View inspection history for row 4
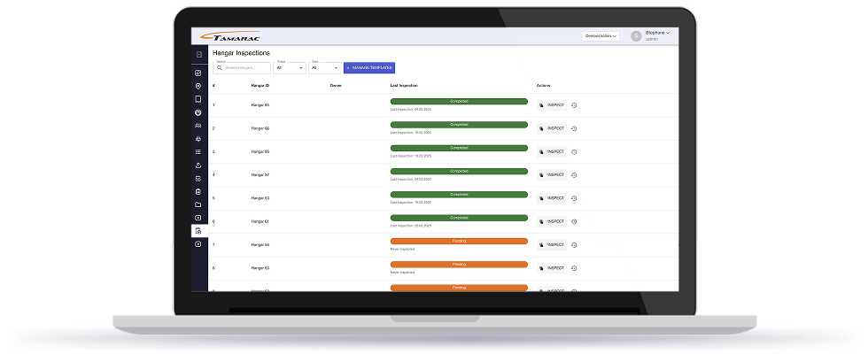The height and width of the screenshot is (354, 868). (574, 175)
